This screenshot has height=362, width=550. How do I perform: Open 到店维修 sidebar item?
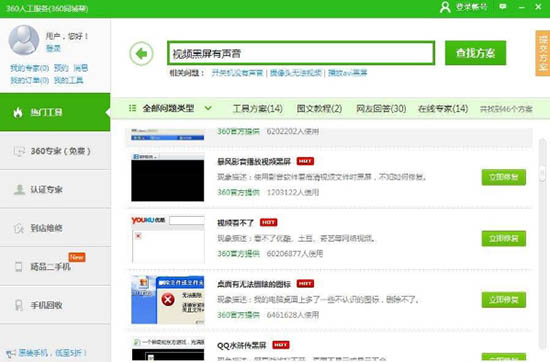coord(55,228)
